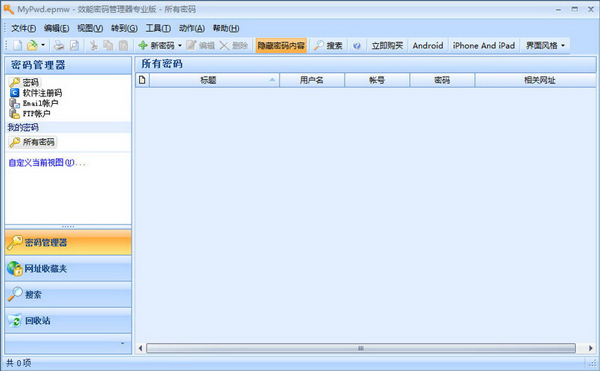Switch to 搜索 navigation pane
This screenshot has height=371, width=600.
click(68, 295)
